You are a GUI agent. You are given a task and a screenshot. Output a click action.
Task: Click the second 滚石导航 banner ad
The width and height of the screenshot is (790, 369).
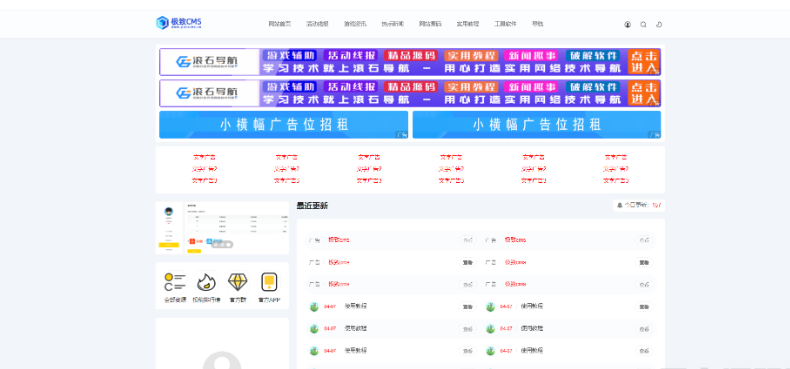[410, 93]
